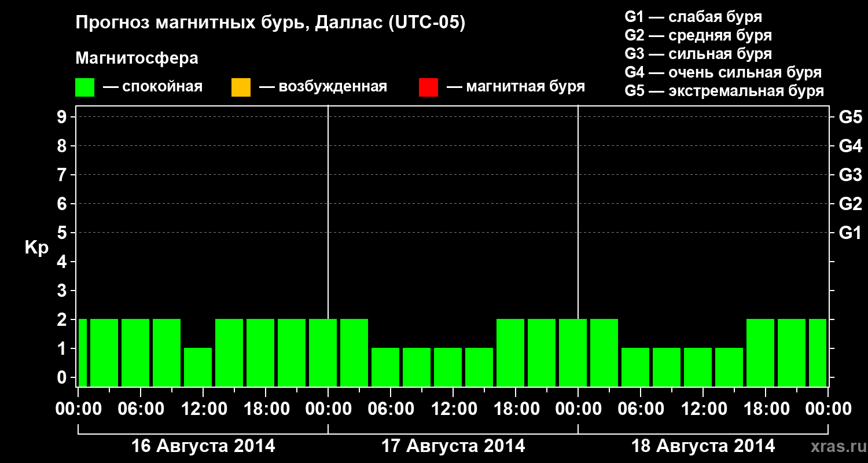Select the 16 Августа 2014 date label

coord(203,446)
